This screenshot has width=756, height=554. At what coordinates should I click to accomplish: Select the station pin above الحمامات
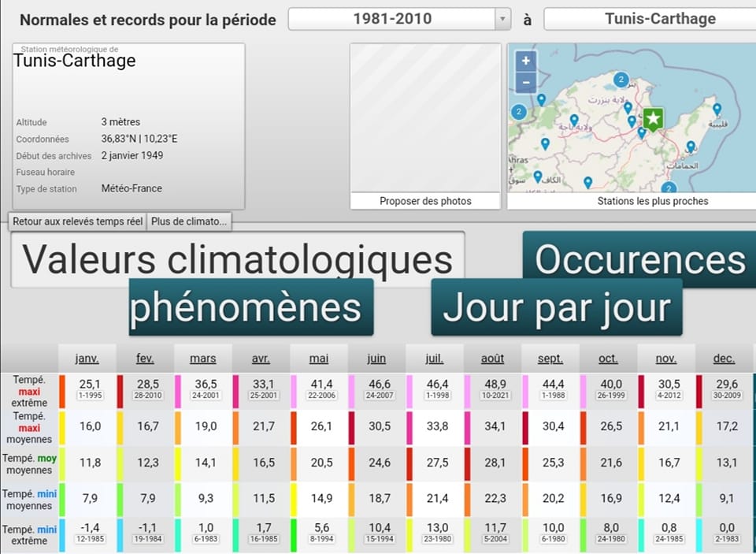pos(691,147)
